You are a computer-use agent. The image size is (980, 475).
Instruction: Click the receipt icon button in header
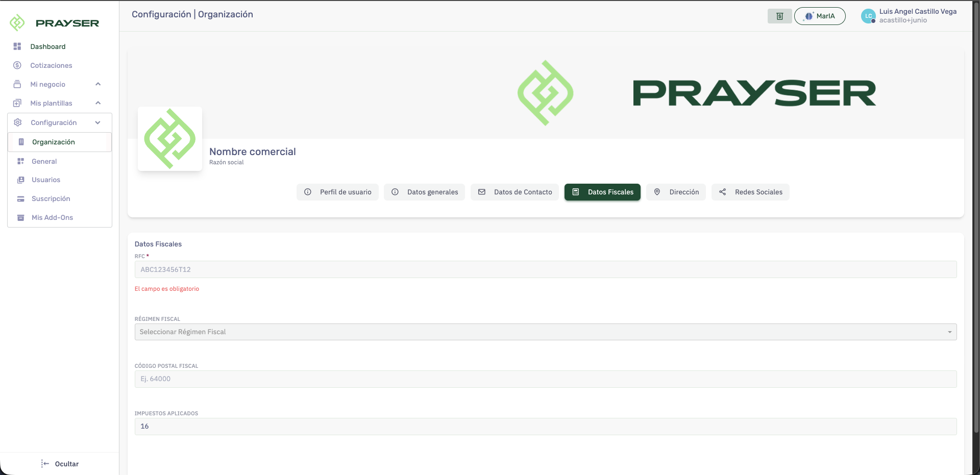[x=780, y=16]
